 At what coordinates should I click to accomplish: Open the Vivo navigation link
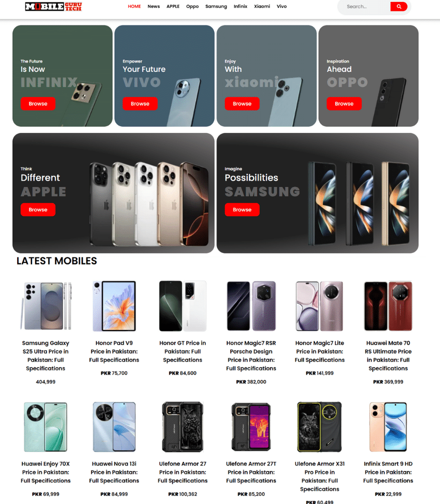pyautogui.click(x=282, y=6)
